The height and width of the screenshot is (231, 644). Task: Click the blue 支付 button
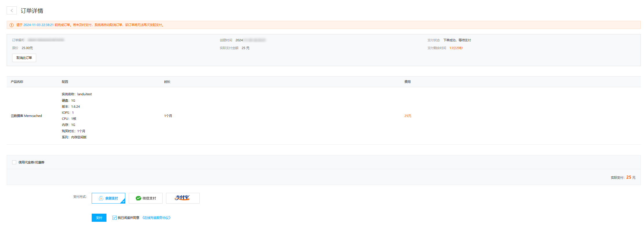coord(99,218)
